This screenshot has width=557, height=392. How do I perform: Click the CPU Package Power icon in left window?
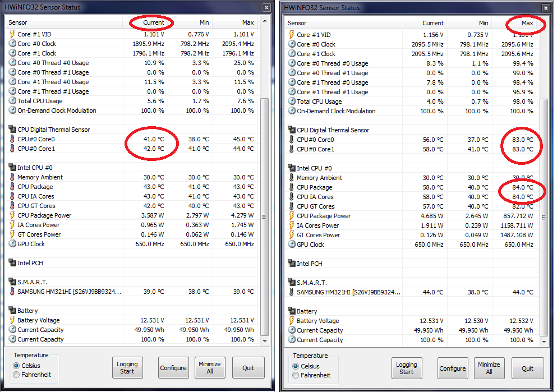pos(12,215)
